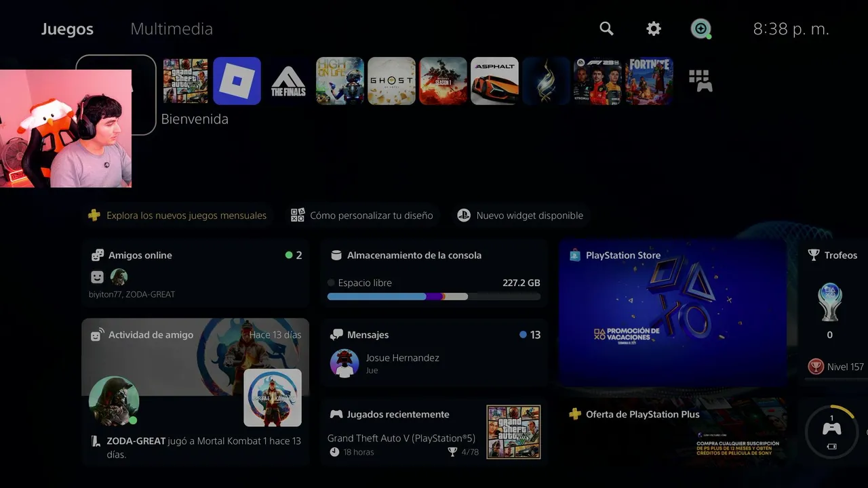Image resolution: width=868 pixels, height=488 pixels.
Task: Click the smiley friend avatar for biyiton77
Action: 98,277
